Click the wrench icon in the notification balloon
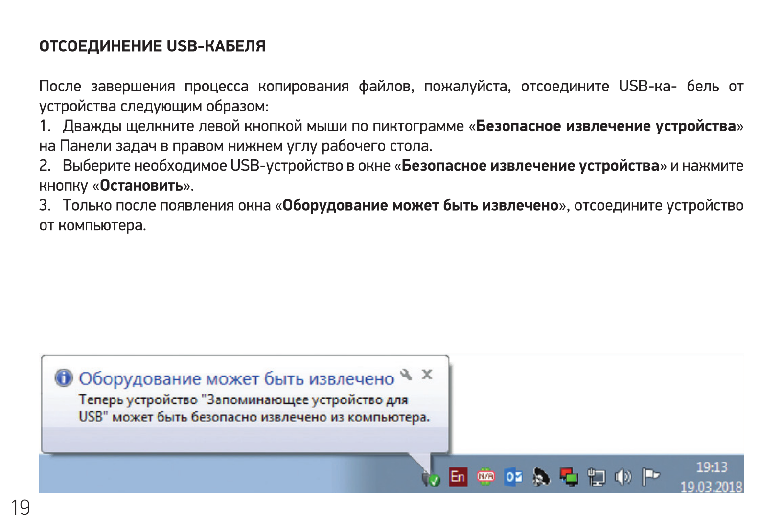783x532 pixels. click(406, 375)
